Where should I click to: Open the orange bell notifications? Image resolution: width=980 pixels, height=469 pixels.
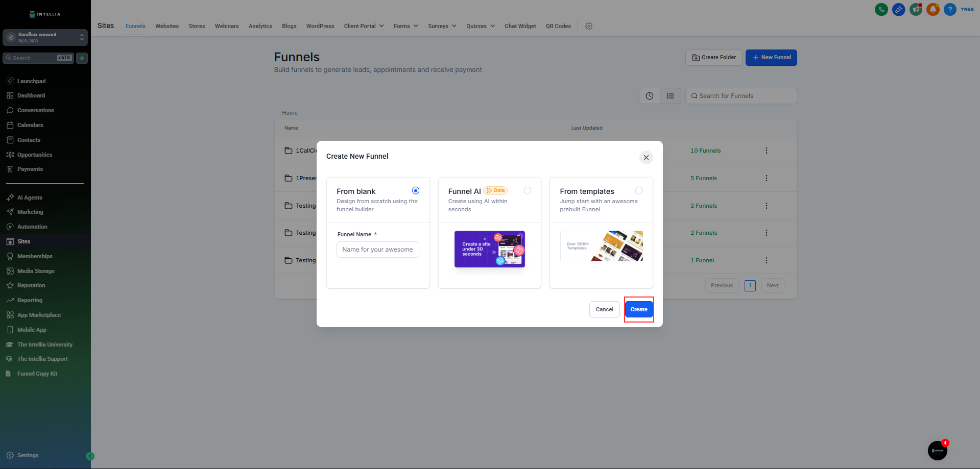933,9
